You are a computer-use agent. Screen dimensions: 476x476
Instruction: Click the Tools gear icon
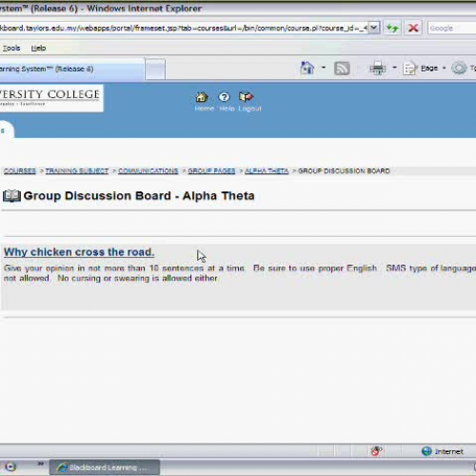pyautogui.click(x=459, y=69)
